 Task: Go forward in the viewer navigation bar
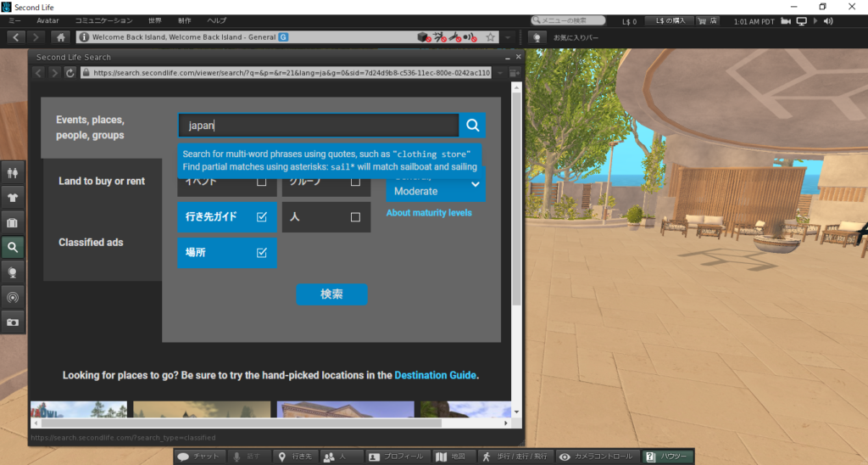point(36,37)
